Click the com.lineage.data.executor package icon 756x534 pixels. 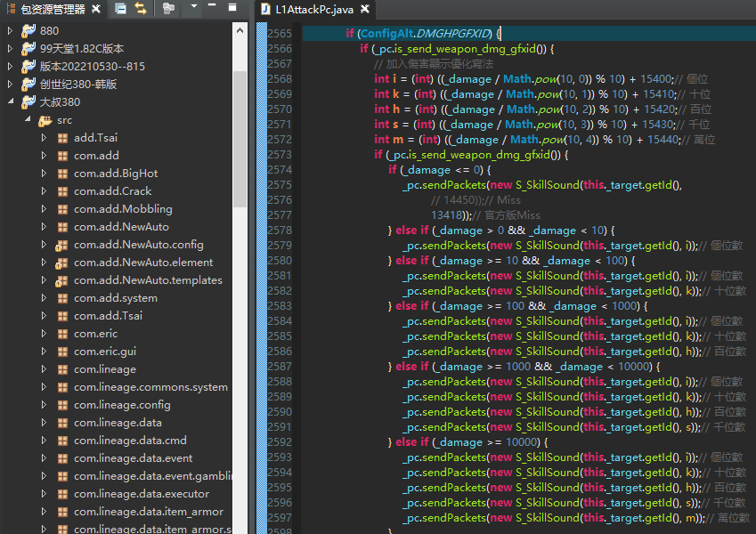62,495
